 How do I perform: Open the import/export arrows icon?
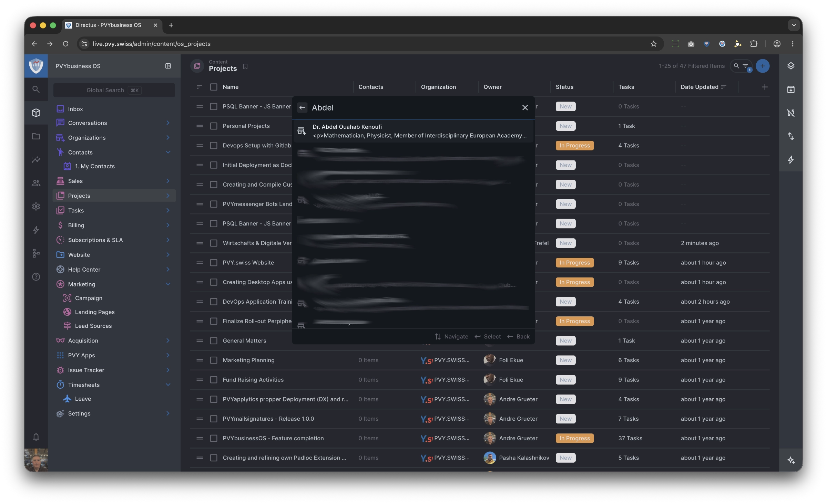791,136
